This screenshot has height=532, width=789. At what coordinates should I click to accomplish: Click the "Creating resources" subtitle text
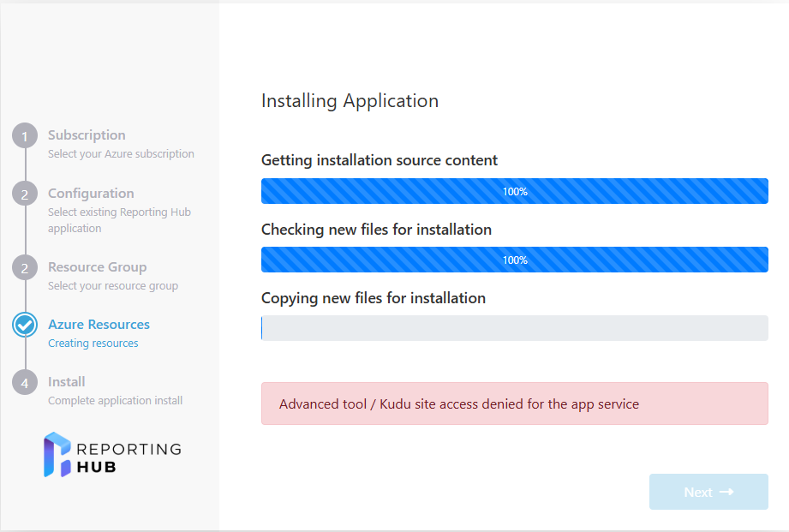click(x=93, y=344)
